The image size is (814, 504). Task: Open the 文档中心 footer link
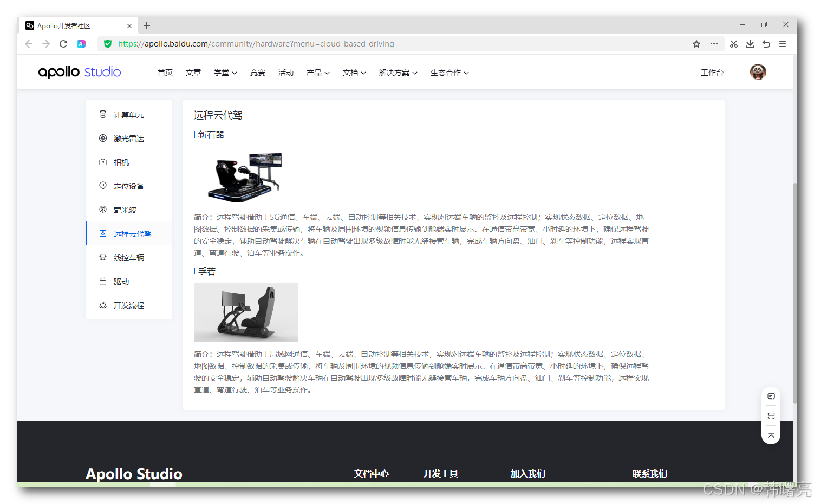372,474
